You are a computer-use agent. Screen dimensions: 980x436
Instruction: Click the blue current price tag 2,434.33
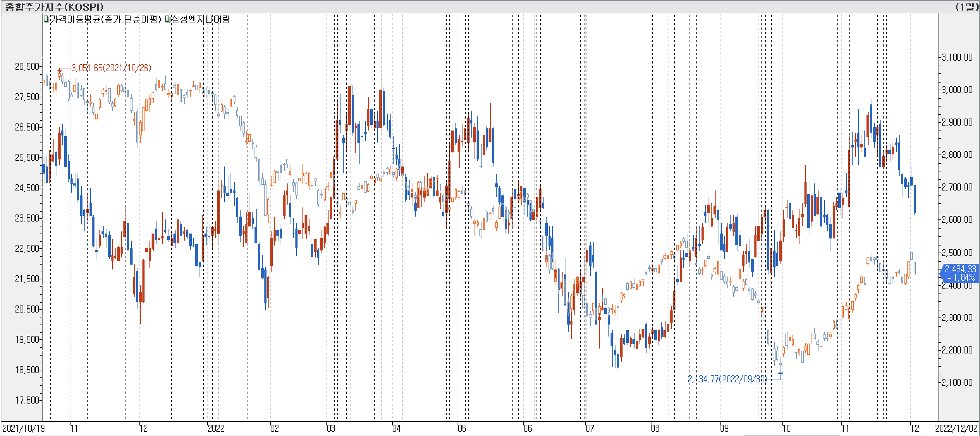(960, 273)
